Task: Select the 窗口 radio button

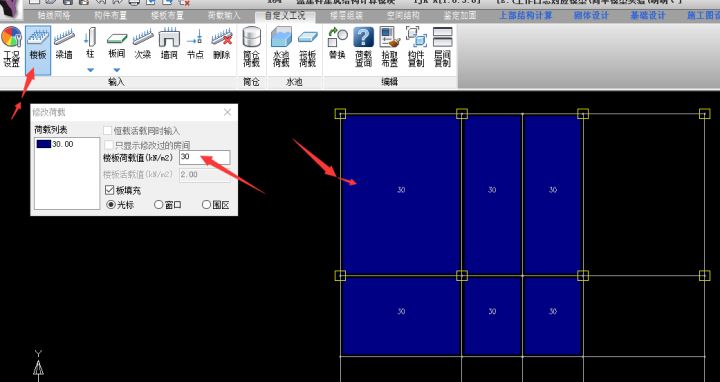Action: pos(158,205)
